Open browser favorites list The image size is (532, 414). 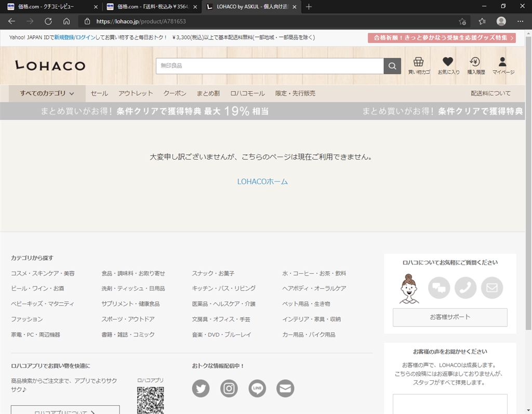click(x=482, y=21)
